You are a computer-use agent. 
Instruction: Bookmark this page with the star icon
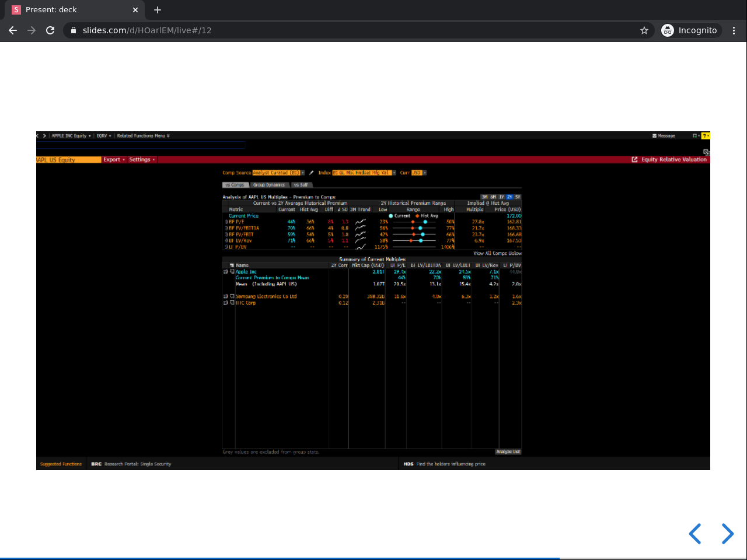(644, 30)
